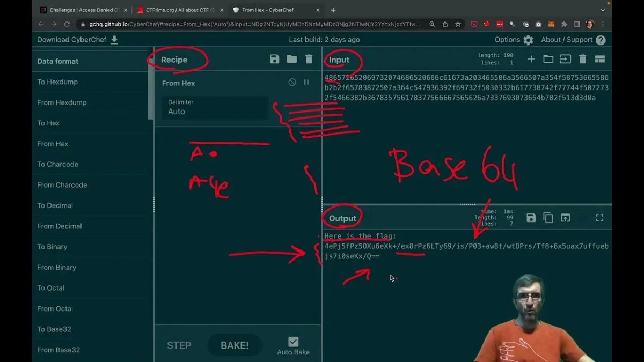This screenshot has width=644, height=362.
Task: Select To Base32 operation
Action: click(90, 329)
